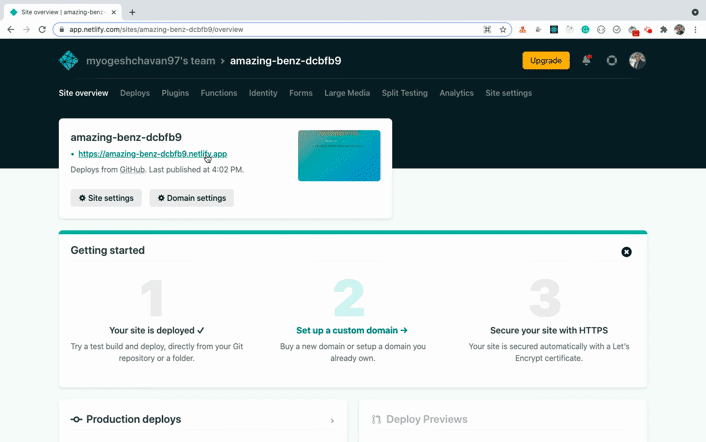Open the Forms tab

(x=301, y=93)
